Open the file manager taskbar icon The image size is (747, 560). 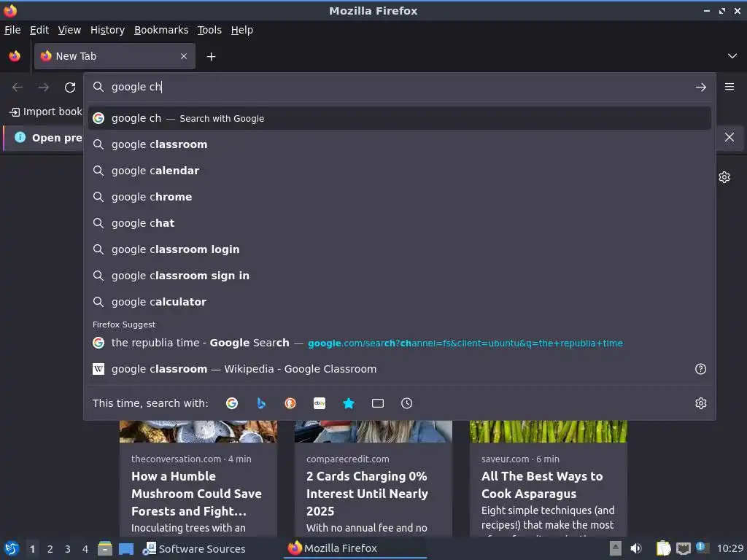(x=105, y=548)
